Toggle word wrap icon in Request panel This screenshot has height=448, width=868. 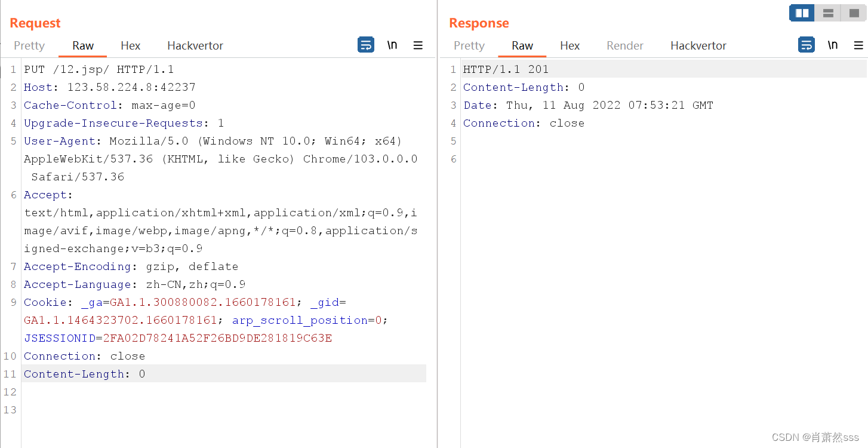366,45
